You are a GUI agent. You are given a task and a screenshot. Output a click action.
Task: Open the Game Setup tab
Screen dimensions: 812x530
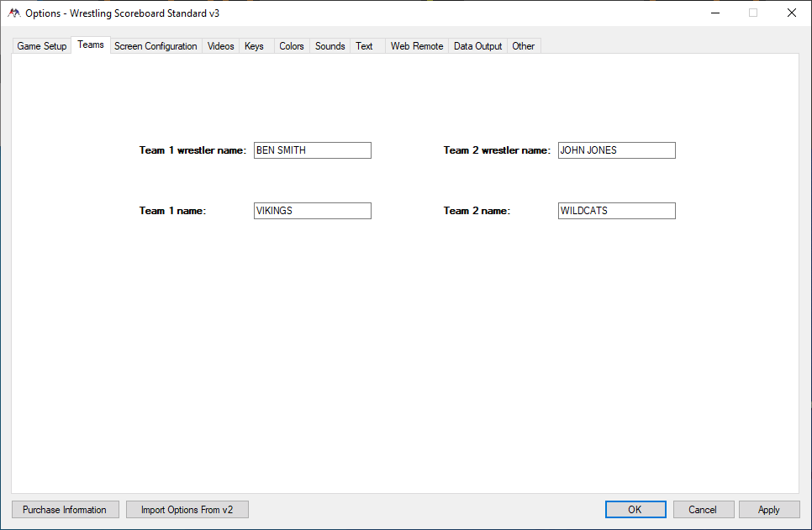click(x=42, y=46)
